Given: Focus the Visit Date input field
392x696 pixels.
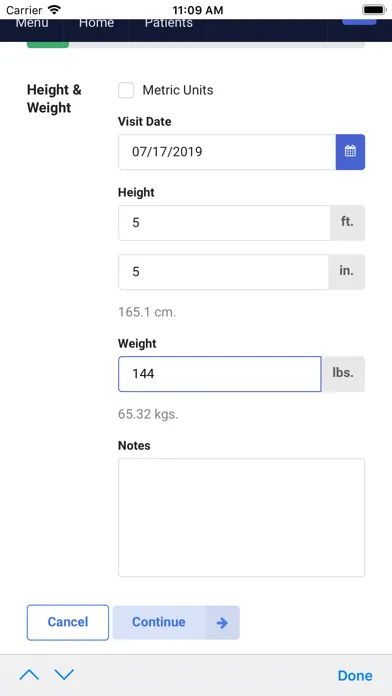Looking at the screenshot, I should 227,152.
